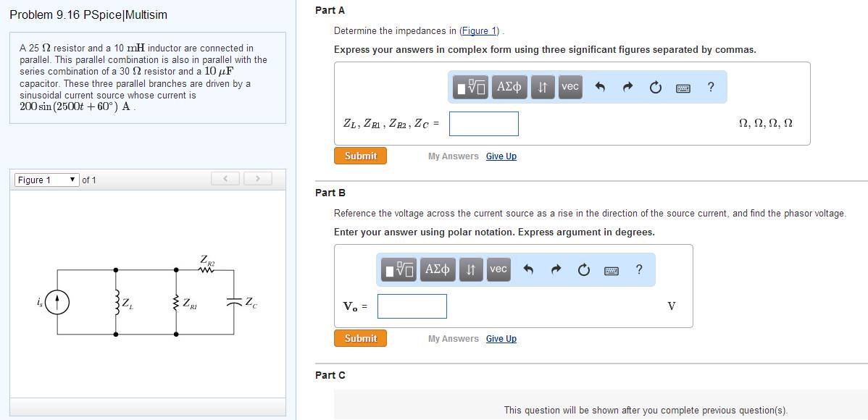Open help for Part A answer editor
This screenshot has height=420, width=868.
711,88
